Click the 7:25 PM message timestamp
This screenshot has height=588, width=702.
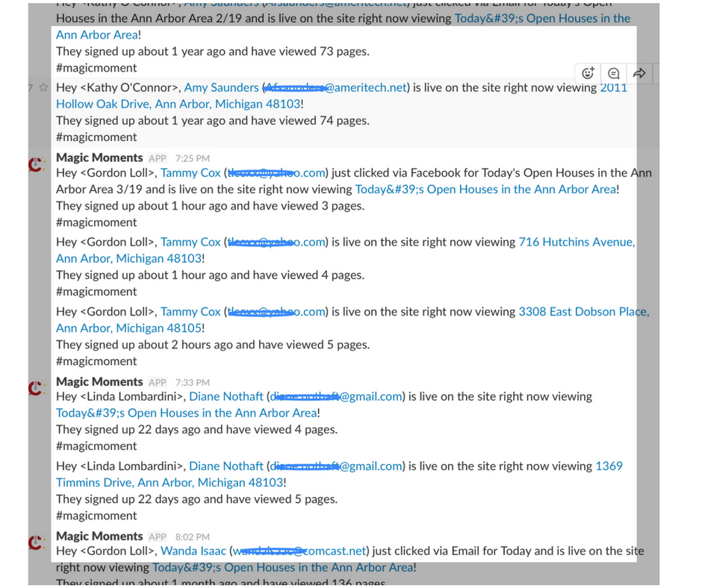click(x=193, y=158)
